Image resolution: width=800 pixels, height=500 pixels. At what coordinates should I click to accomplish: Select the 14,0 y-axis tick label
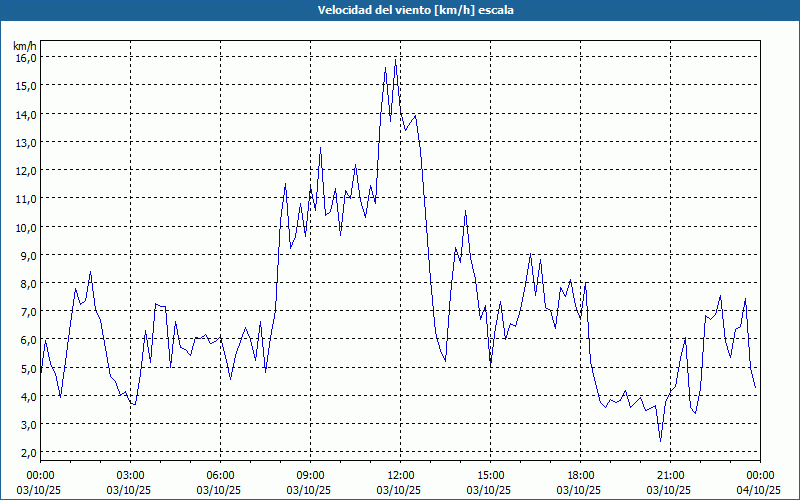pos(25,114)
